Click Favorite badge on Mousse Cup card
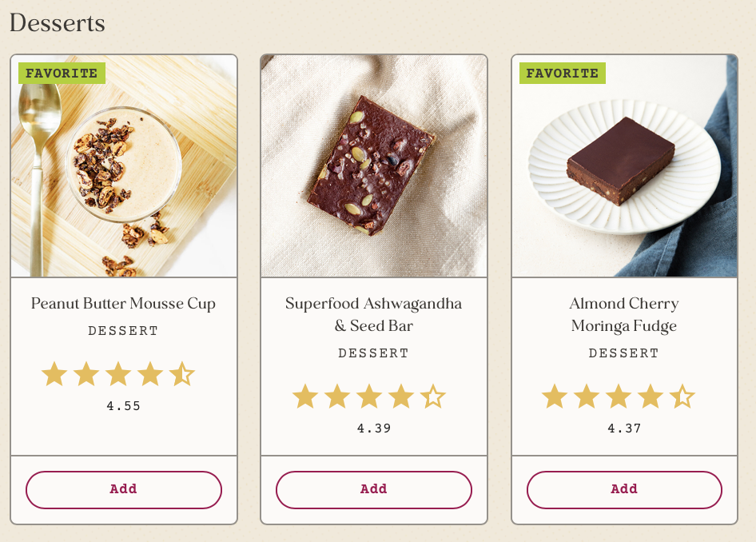This screenshot has height=542, width=756. 62,74
